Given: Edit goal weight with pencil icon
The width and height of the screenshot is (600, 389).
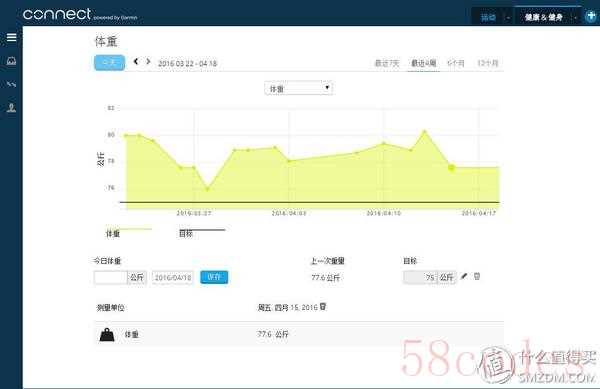Looking at the screenshot, I should [464, 276].
